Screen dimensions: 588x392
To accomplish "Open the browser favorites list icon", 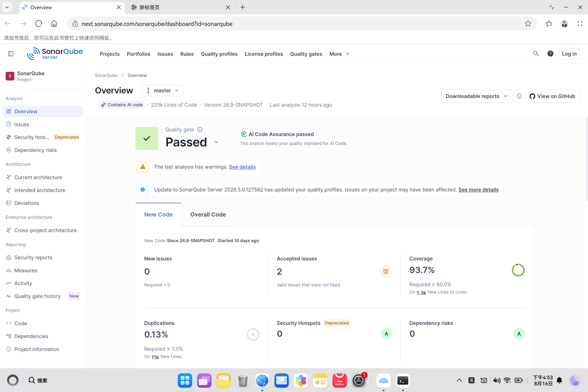I will pyautogui.click(x=549, y=24).
